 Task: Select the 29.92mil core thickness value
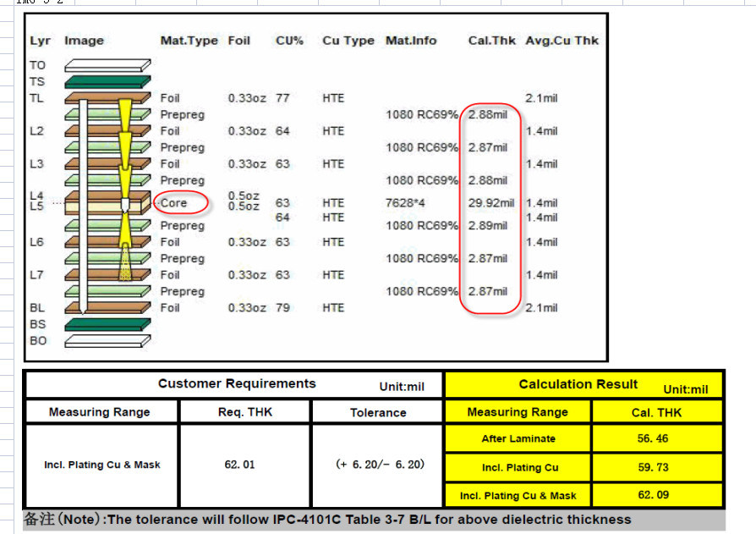(490, 203)
